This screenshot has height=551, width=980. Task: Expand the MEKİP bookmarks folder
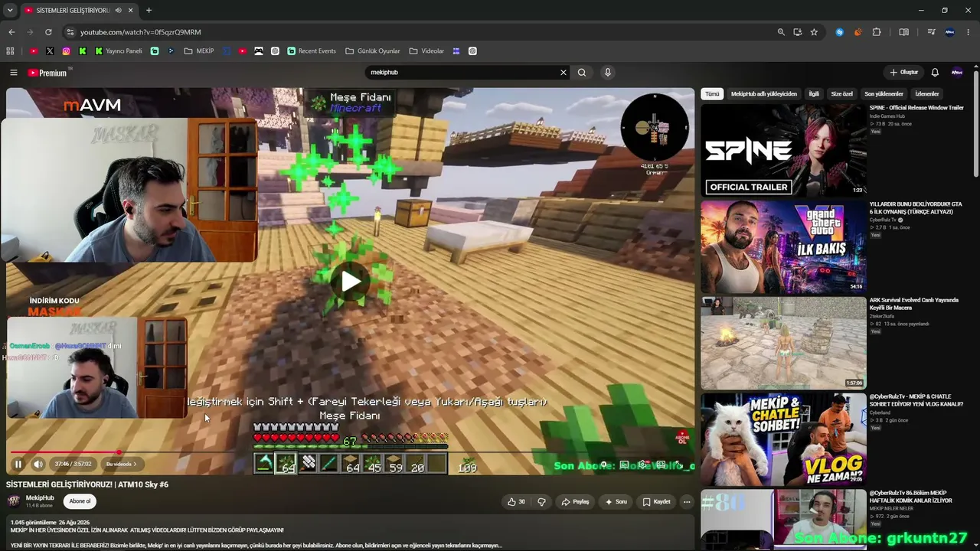199,51
